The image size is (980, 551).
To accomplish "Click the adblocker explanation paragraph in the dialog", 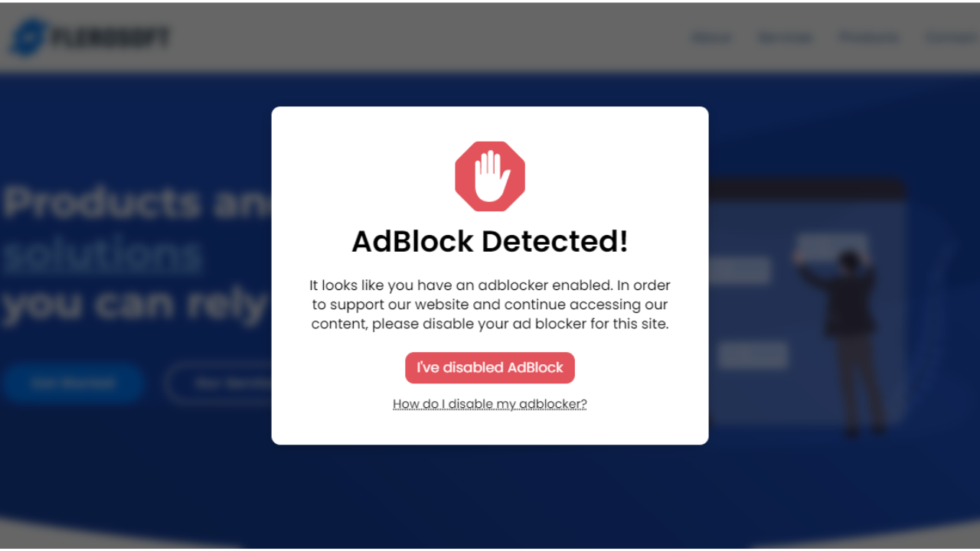I will pyautogui.click(x=490, y=305).
